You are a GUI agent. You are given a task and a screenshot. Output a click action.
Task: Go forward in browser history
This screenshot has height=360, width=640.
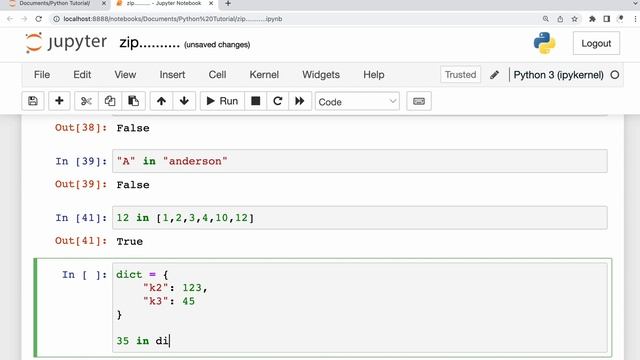tap(24, 19)
